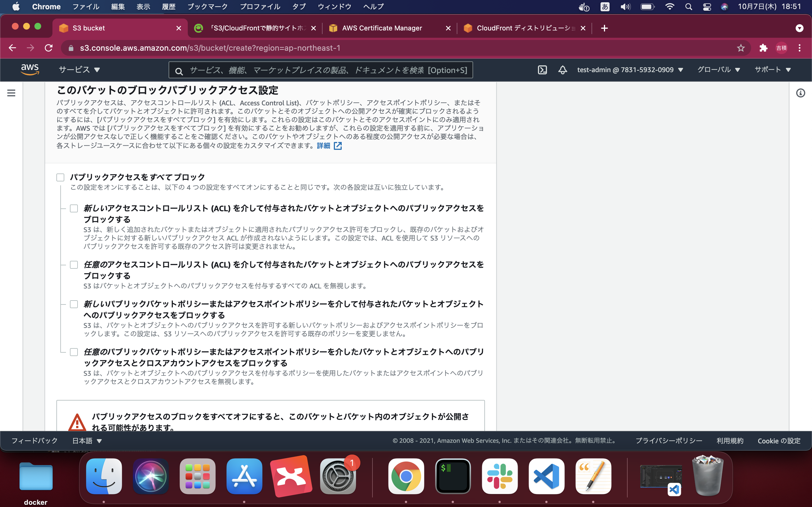Click inside the browser address bar
812x507 pixels.
click(x=235, y=48)
